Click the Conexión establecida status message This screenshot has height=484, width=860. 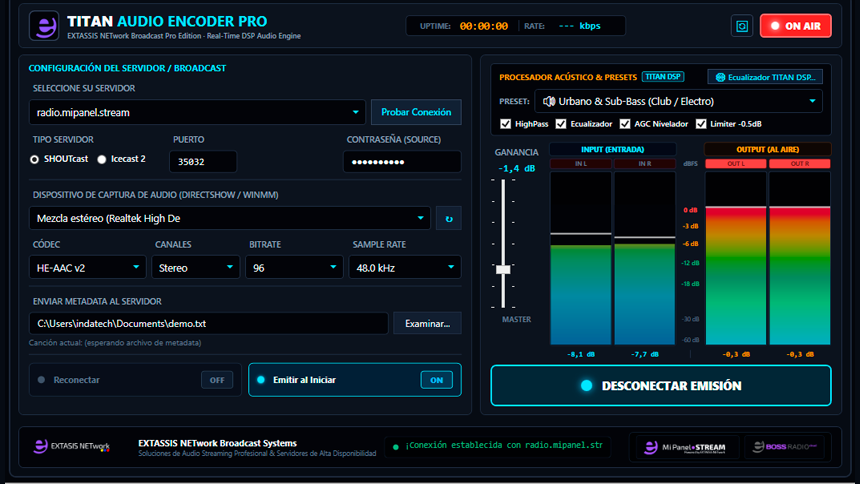point(503,445)
